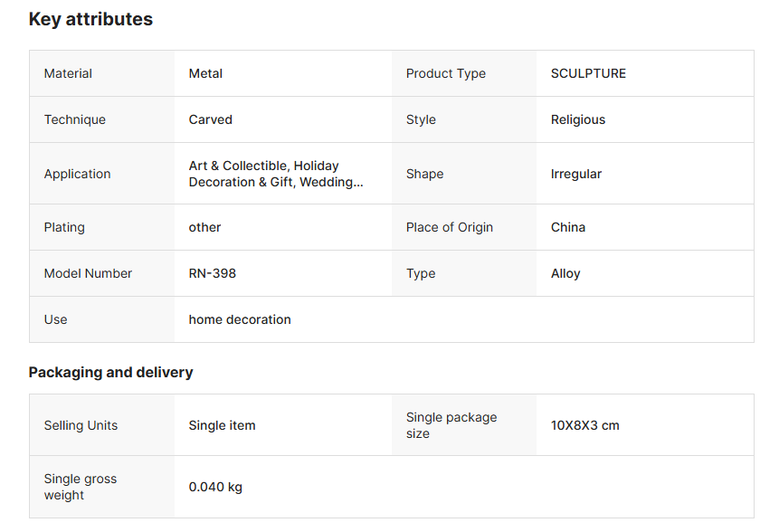Screen dimensions: 760x532
Task: Click the Key attributes heading
Action: coord(90,19)
